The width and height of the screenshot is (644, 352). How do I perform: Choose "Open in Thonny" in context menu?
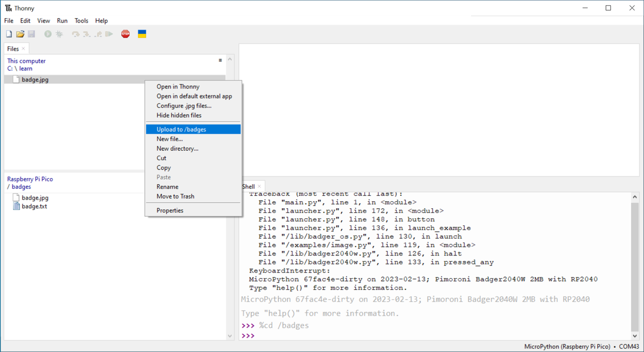[179, 86]
